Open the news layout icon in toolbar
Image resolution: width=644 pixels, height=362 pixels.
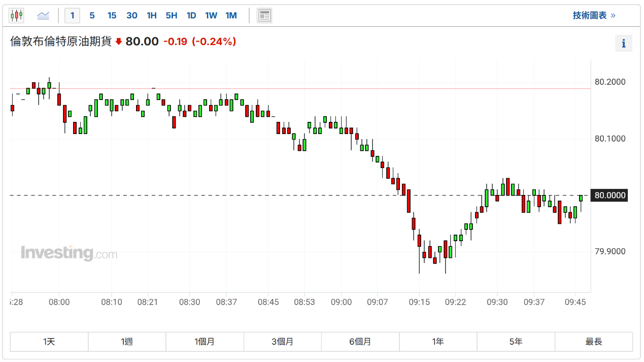pyautogui.click(x=264, y=16)
